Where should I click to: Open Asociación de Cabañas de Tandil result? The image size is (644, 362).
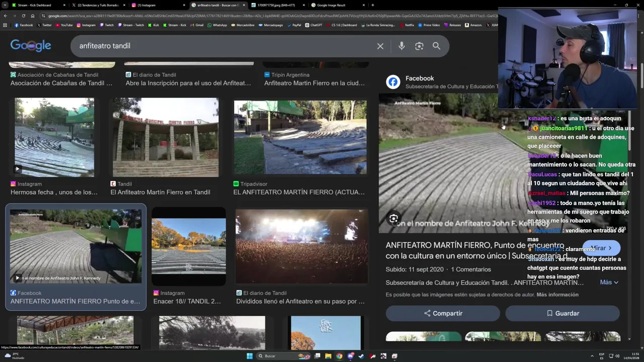tap(61, 83)
